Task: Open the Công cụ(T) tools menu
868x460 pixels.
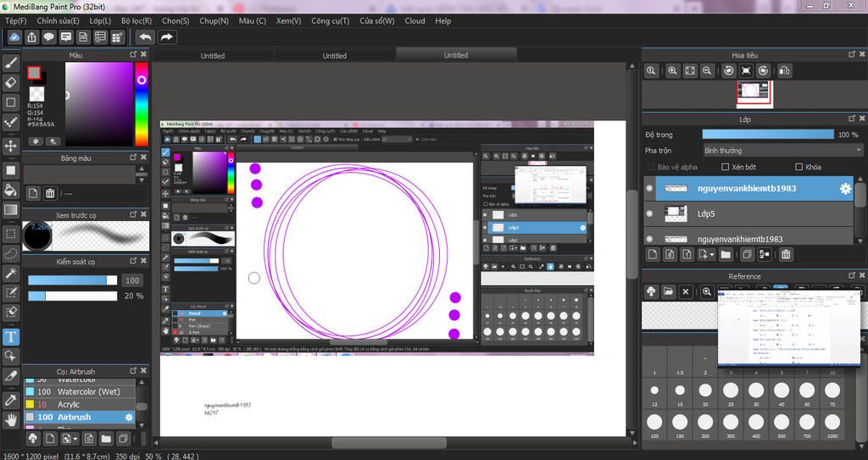Action: [x=330, y=20]
